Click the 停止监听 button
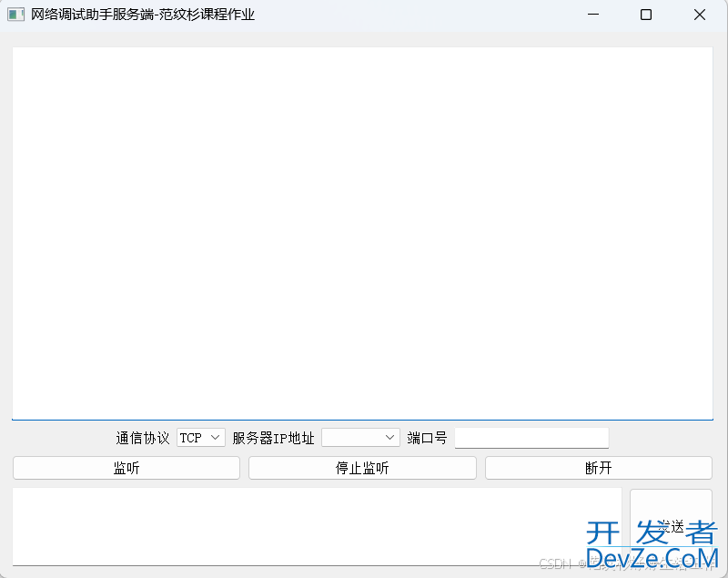This screenshot has height=578, width=728. (362, 468)
